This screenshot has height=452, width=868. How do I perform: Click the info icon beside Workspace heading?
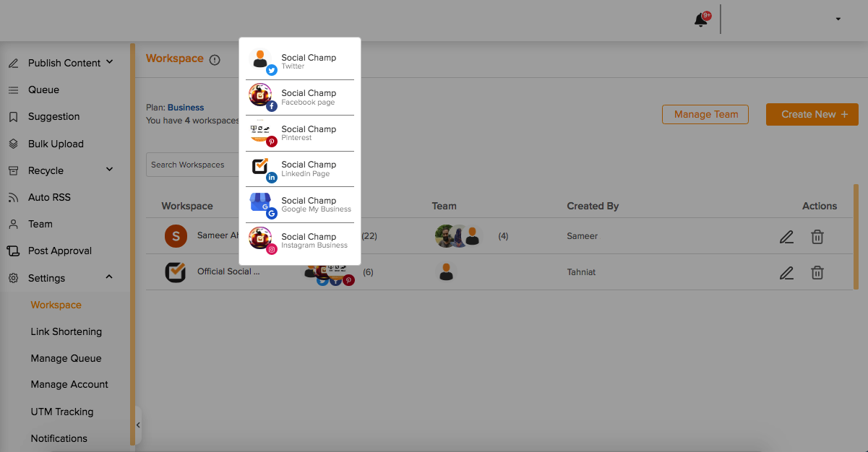(215, 60)
